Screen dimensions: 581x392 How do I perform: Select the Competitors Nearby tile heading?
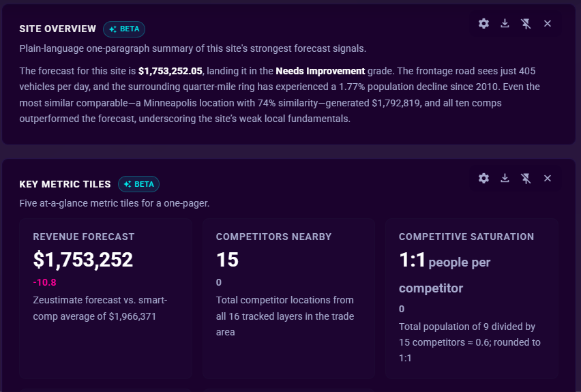coord(274,237)
